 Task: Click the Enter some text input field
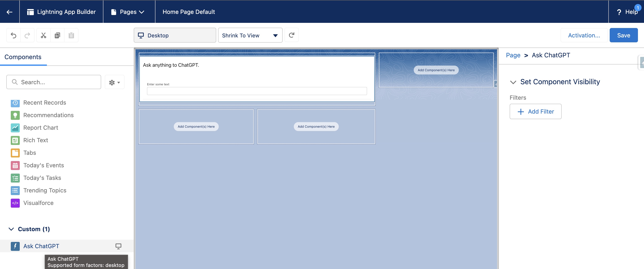point(257,91)
